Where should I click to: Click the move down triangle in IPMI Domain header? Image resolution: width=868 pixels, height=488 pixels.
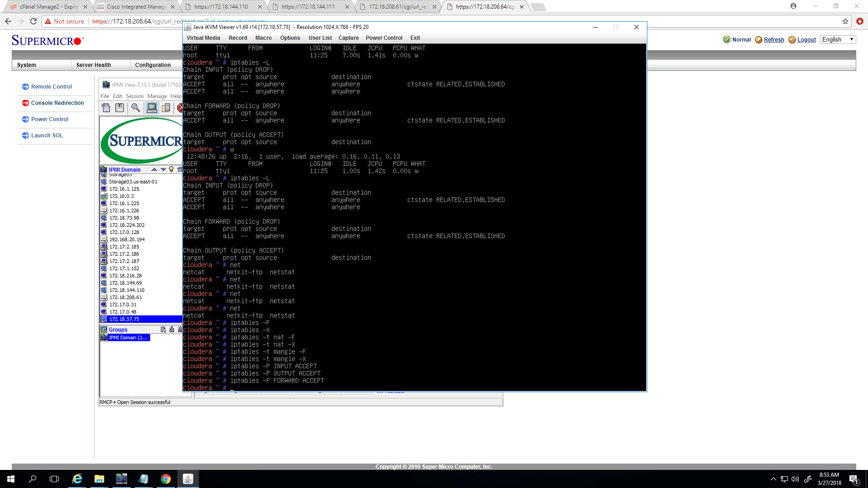click(163, 169)
